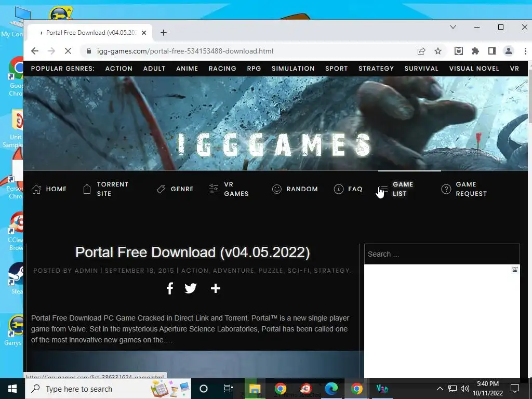532x399 pixels.
Task: Click the volume speaker icon
Action: 465,389
